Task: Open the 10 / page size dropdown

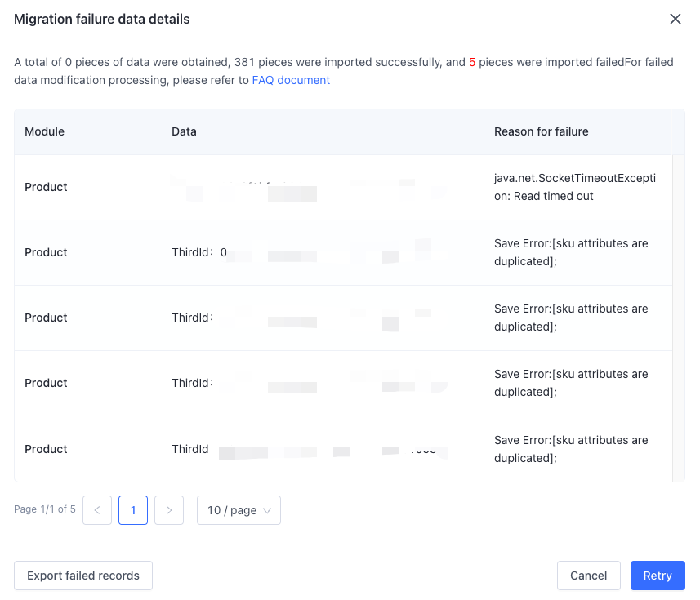Action: [239, 510]
